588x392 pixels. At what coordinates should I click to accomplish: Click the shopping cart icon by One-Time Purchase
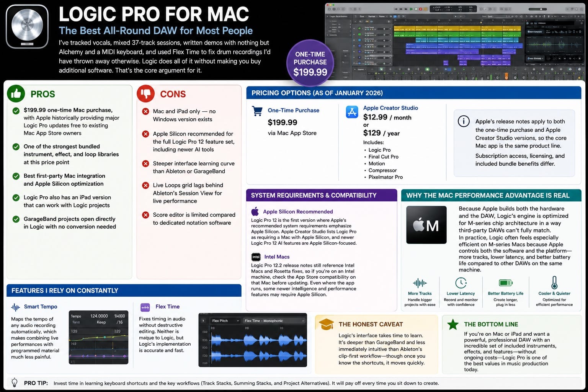coord(257,111)
